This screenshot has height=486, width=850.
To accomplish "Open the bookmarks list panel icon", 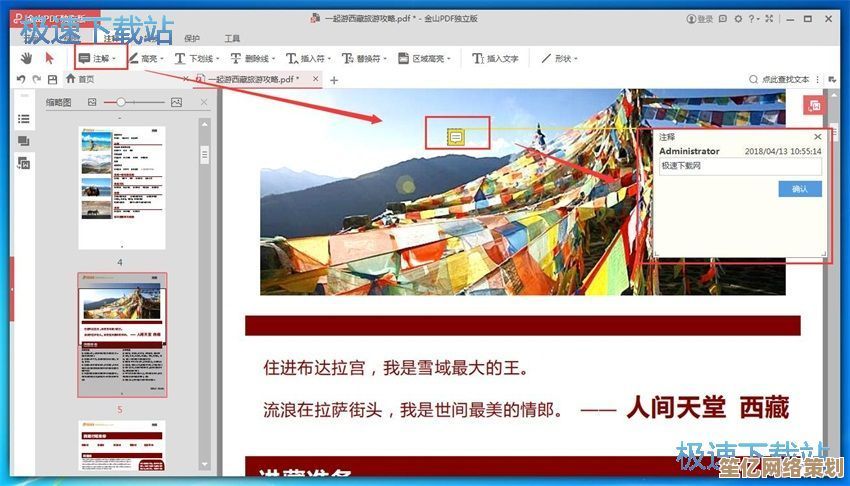I will coord(23,119).
